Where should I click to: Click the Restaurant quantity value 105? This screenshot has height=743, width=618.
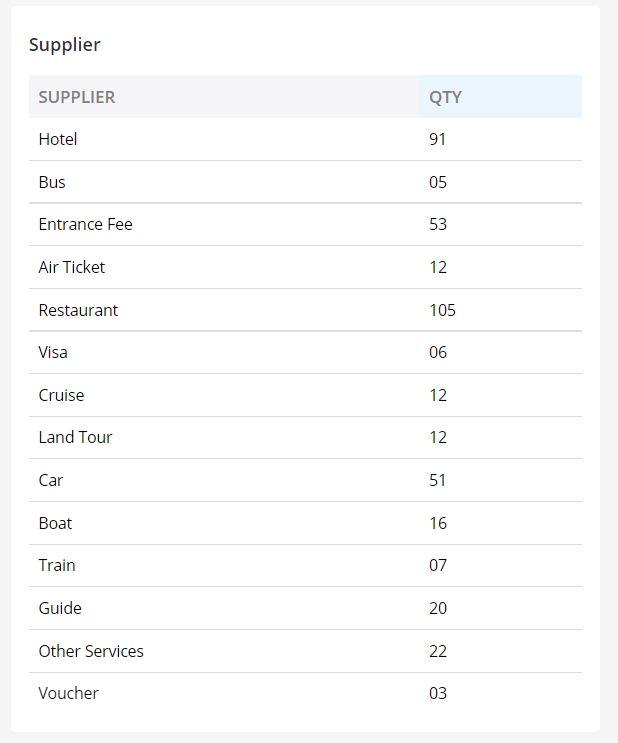click(x=442, y=310)
